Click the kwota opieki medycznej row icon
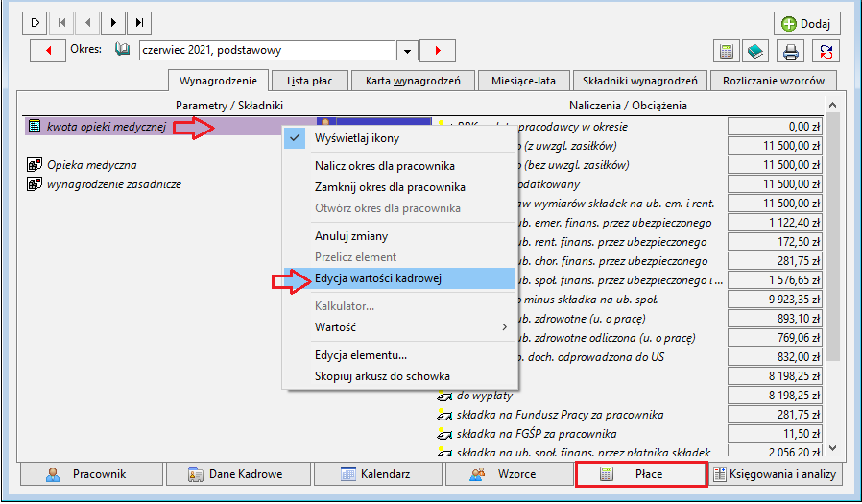The width and height of the screenshot is (862, 504). pos(35,126)
